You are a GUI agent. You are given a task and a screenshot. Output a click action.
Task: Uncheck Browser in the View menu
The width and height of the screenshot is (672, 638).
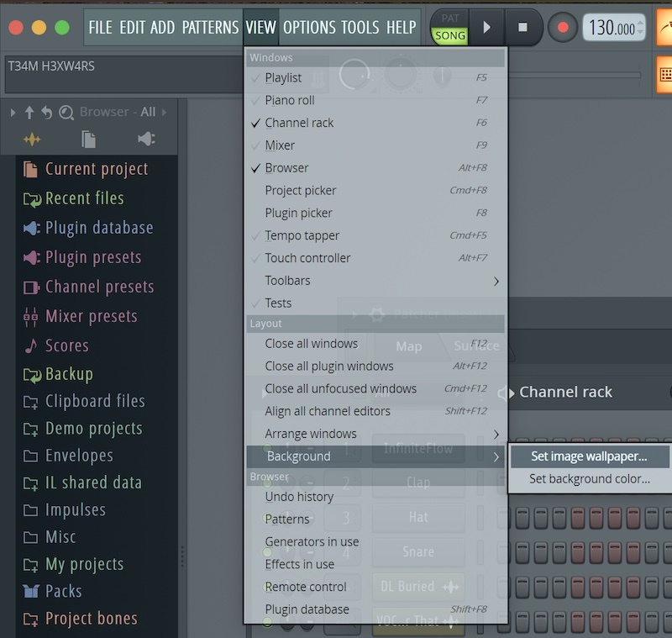tap(286, 168)
